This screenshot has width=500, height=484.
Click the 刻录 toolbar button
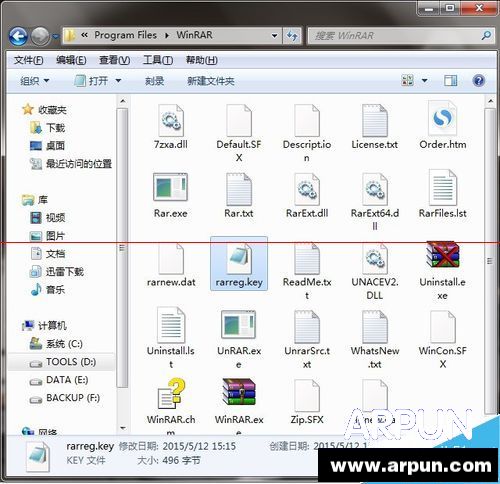coord(154,81)
